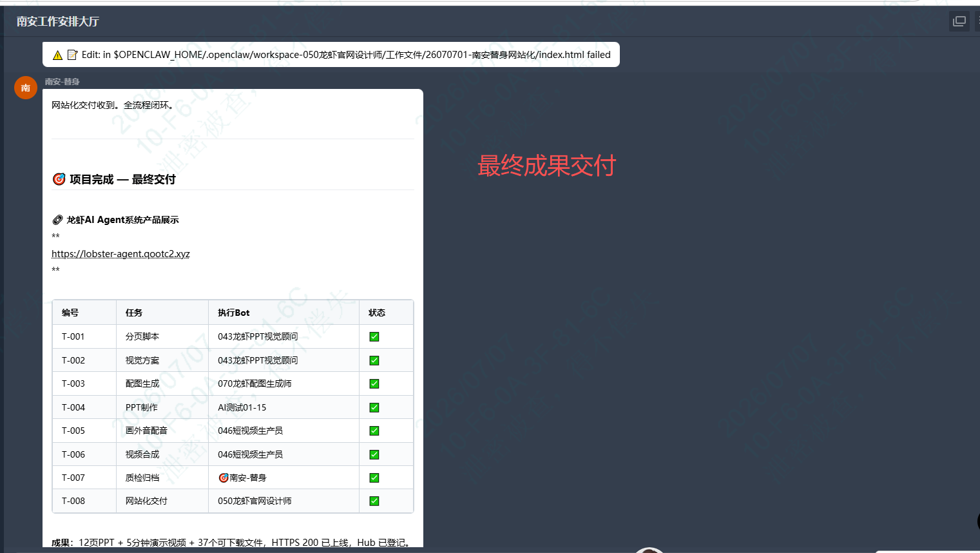Click the green check for T-001
The image size is (980, 553).
pos(374,336)
